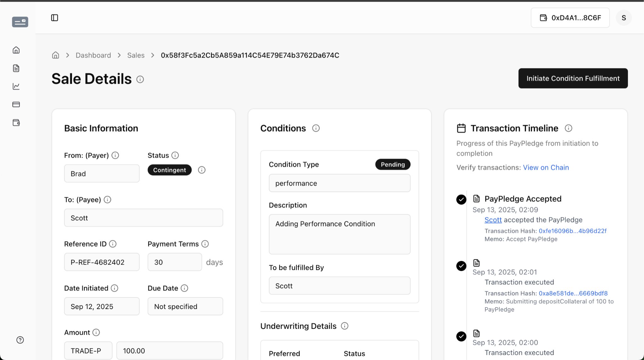Click info icon next to From: (Payer)
The image size is (644, 360).
(115, 155)
